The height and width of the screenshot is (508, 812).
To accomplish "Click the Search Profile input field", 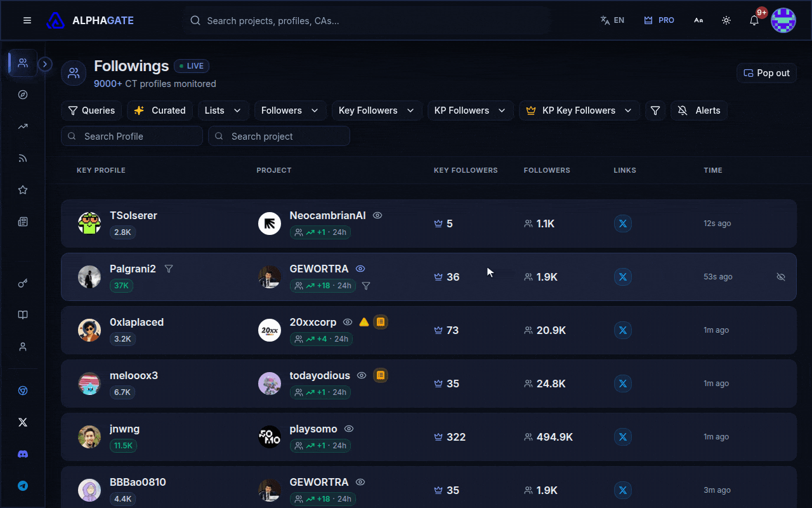I will tap(132, 136).
